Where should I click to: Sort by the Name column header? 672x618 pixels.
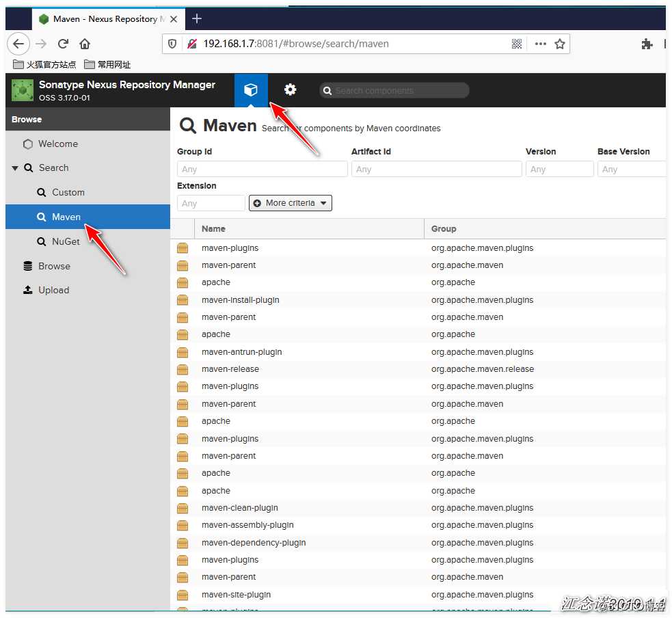[309, 229]
